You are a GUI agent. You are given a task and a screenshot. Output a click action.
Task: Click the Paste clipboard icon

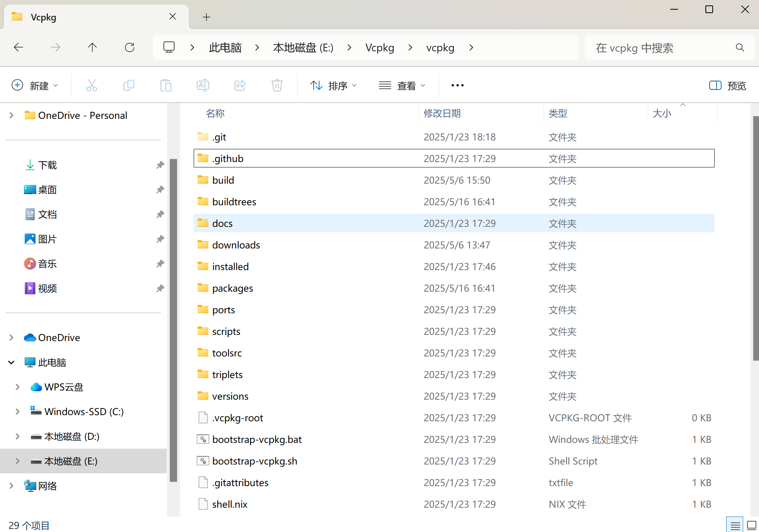coord(166,85)
